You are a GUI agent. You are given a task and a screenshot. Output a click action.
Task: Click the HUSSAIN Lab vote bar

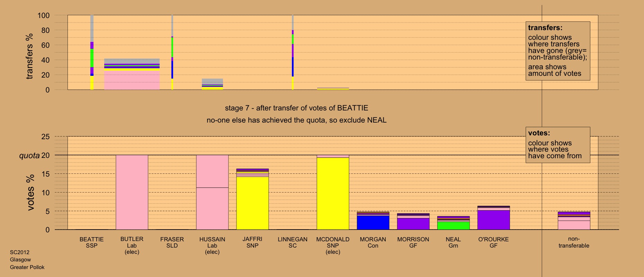click(x=212, y=192)
